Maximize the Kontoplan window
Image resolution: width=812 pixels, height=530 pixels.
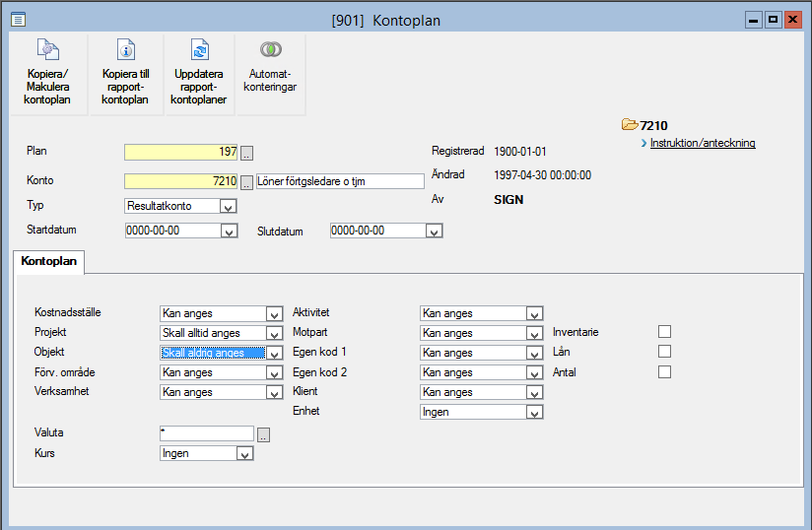774,20
